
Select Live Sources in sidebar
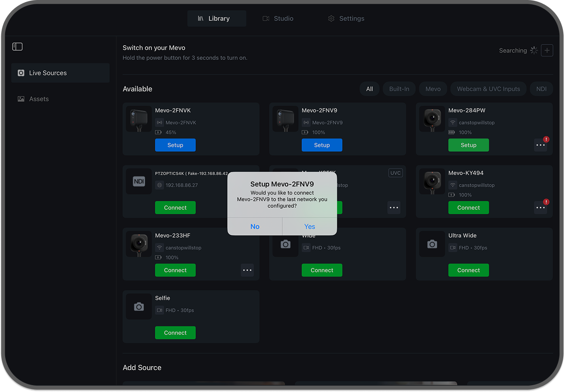60,73
